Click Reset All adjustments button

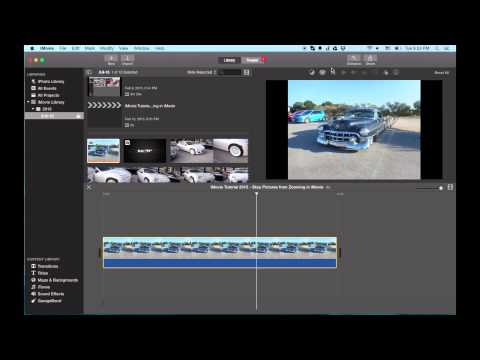click(x=441, y=72)
